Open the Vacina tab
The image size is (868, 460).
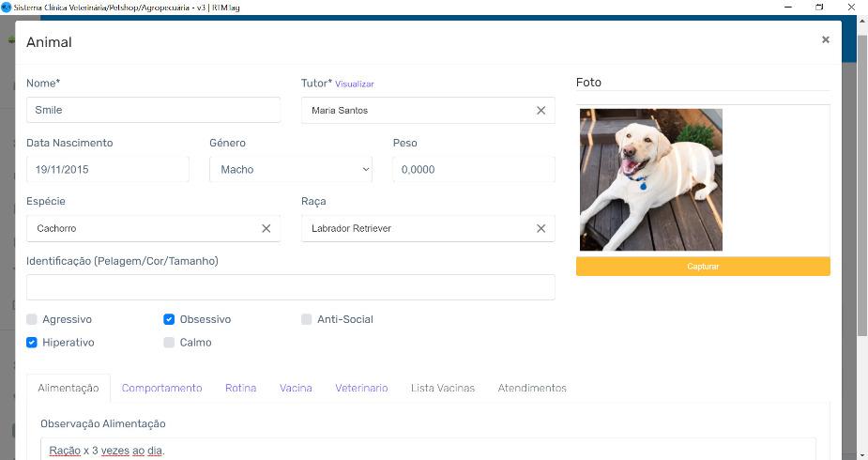296,388
